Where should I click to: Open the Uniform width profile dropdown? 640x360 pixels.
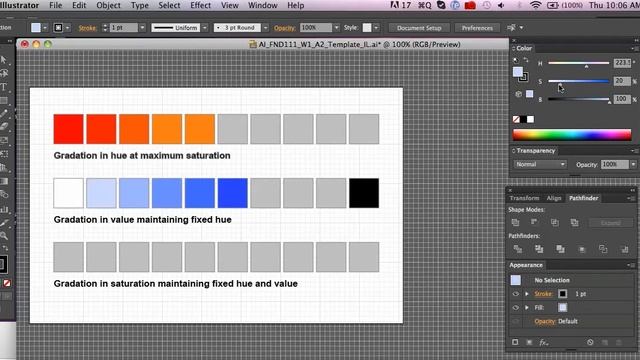coord(205,28)
